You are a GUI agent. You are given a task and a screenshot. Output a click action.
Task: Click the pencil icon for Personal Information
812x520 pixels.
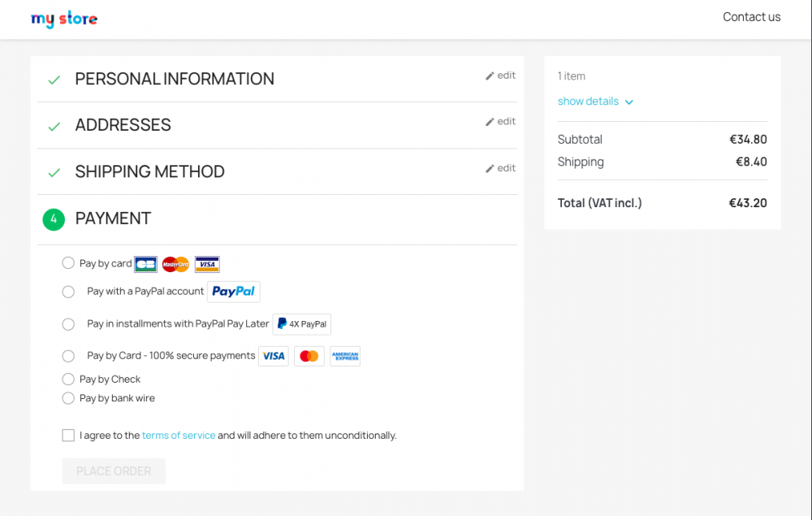click(x=490, y=76)
